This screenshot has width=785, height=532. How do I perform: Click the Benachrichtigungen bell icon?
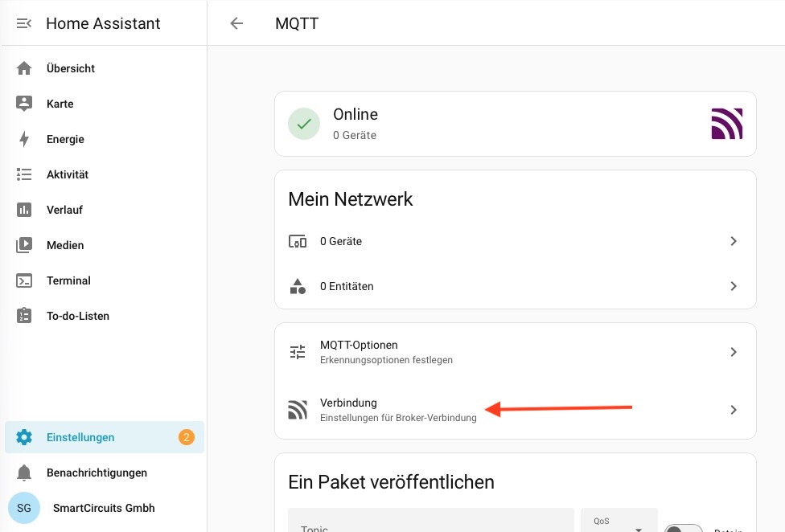click(x=23, y=473)
